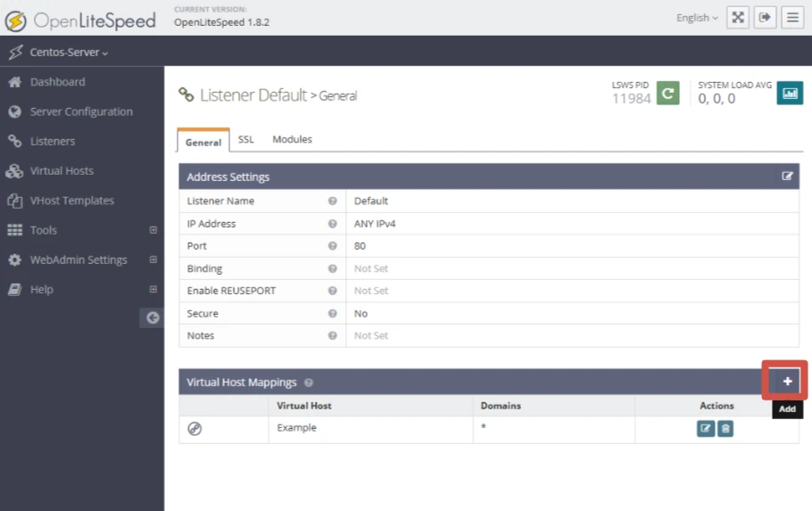Expand the WebAdmin Settings submenu
Viewport: 812px width, 511px height.
153,260
